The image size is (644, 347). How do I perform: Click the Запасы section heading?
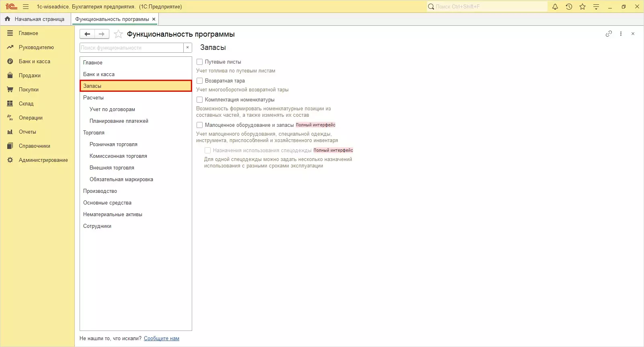(x=213, y=48)
